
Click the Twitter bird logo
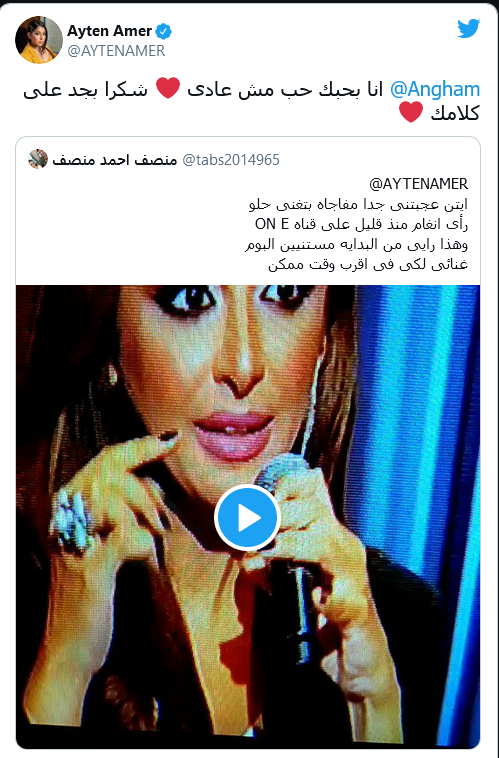pos(469,29)
